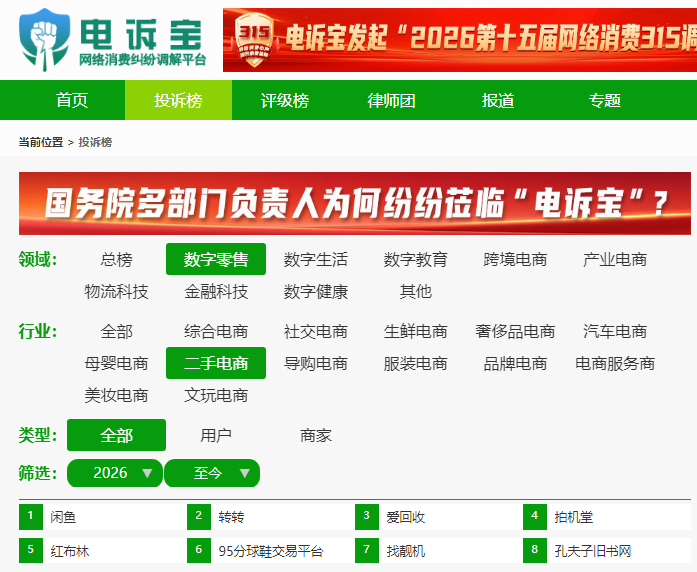Viewport: 697px width, 572px height.
Task: Click the 国务院多部门负责人 red banner
Action: [355, 203]
